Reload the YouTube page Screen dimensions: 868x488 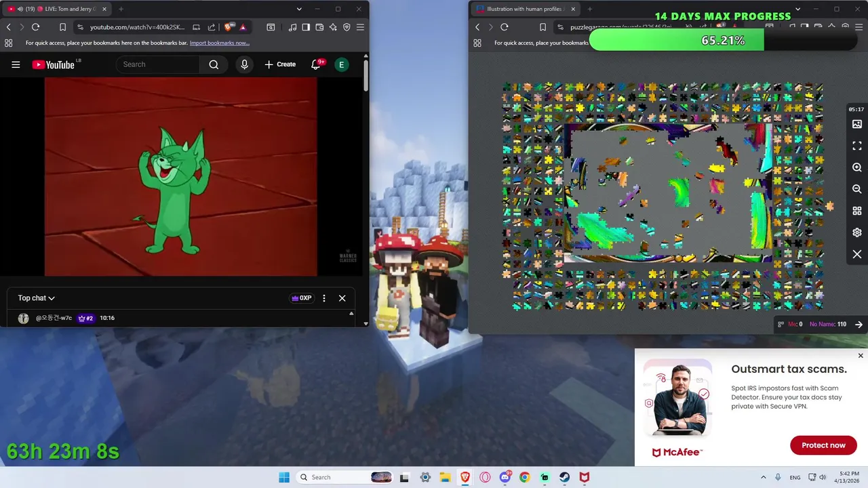point(35,27)
